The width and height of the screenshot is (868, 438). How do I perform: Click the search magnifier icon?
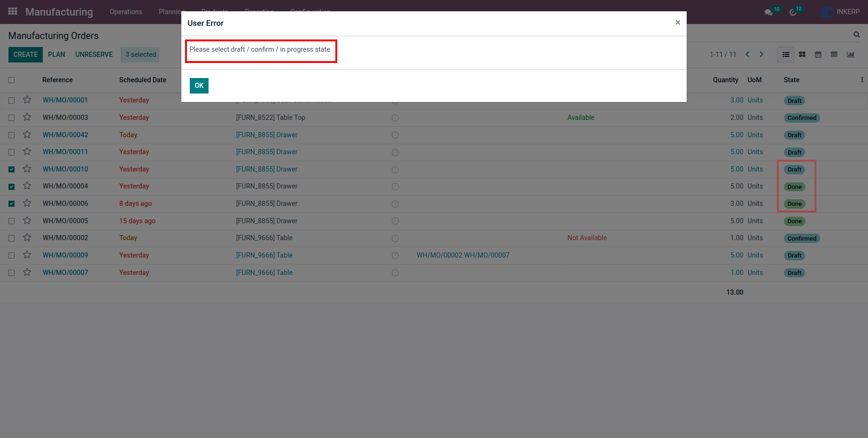point(857,35)
